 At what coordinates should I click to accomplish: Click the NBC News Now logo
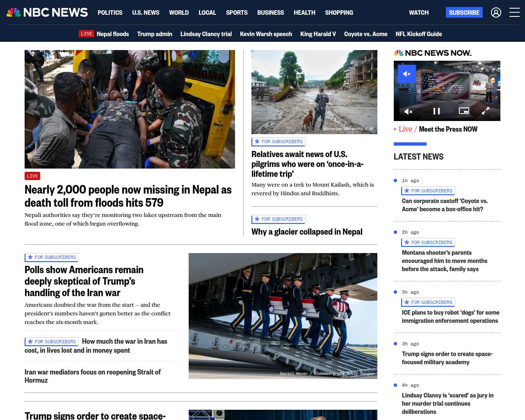[433, 53]
